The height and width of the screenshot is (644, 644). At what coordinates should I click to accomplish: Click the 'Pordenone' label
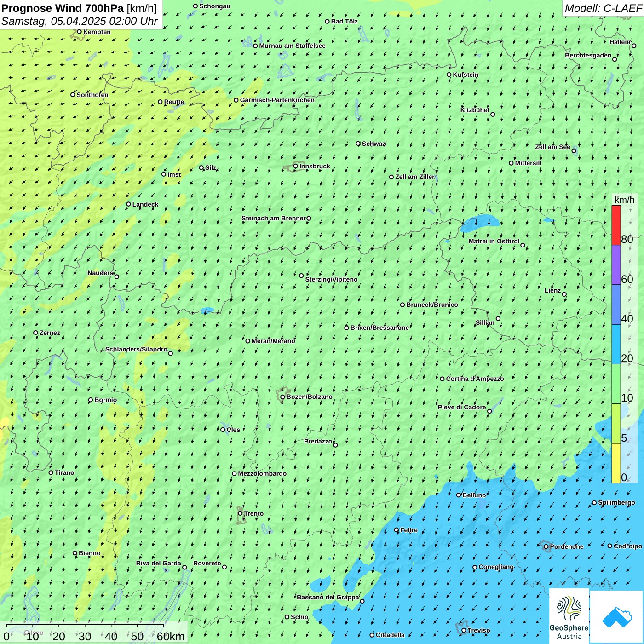point(567,546)
